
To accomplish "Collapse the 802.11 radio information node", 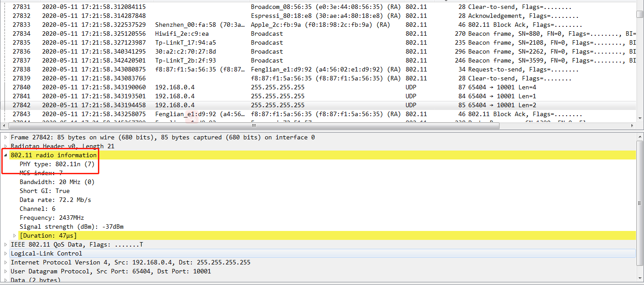I will coord(6,155).
